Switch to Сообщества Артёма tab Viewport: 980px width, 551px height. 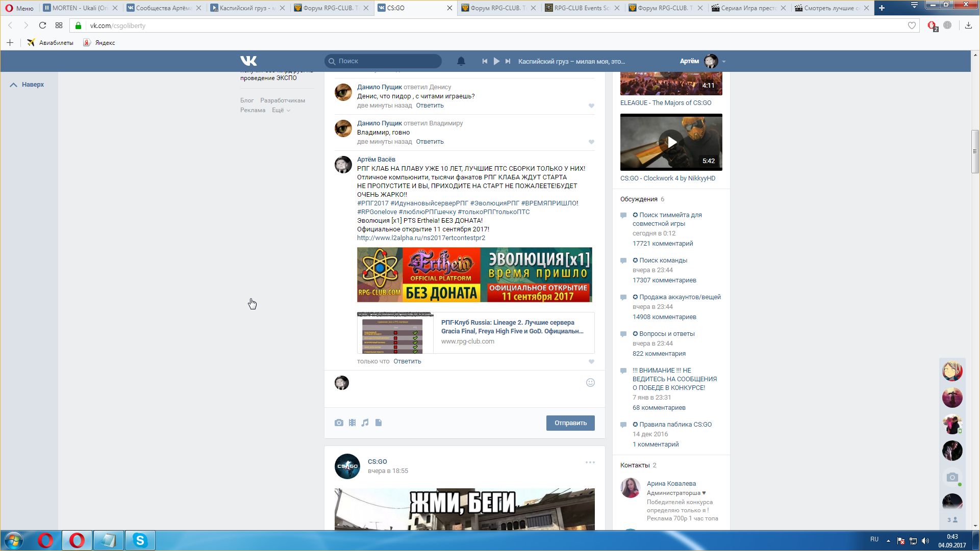(x=164, y=8)
